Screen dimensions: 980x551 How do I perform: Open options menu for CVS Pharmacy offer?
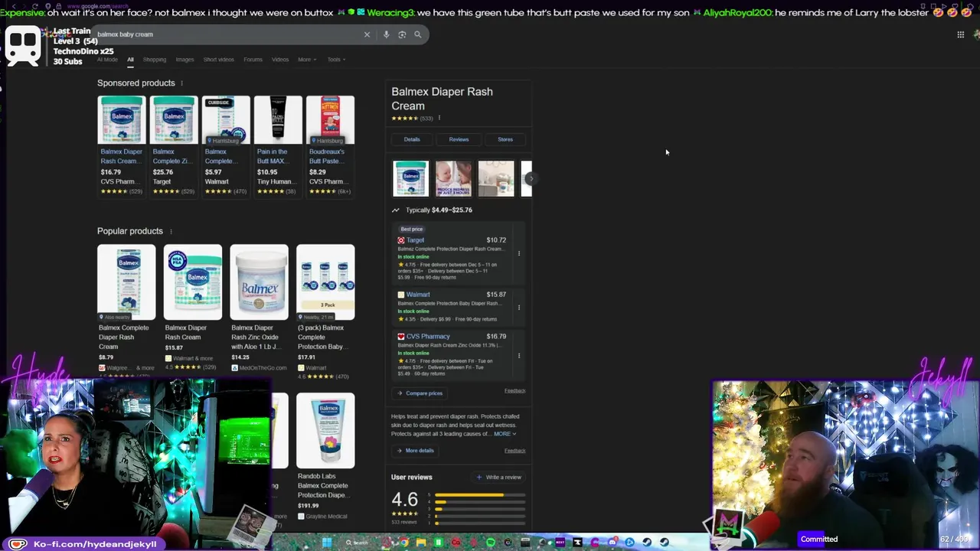click(x=519, y=356)
